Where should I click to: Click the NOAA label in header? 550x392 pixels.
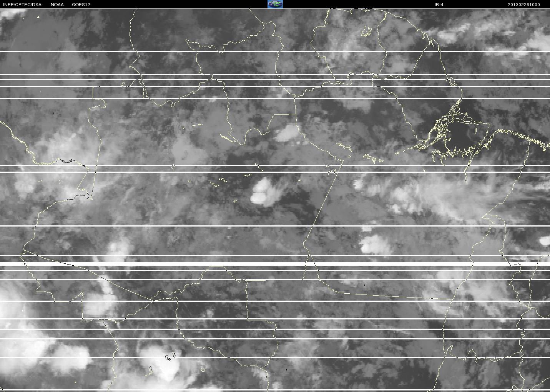[57, 5]
